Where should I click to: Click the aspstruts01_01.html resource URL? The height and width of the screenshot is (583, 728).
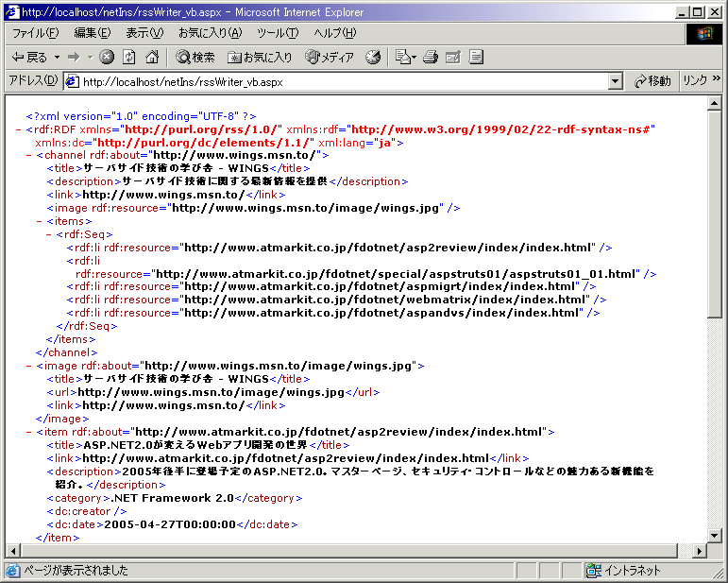click(x=398, y=274)
